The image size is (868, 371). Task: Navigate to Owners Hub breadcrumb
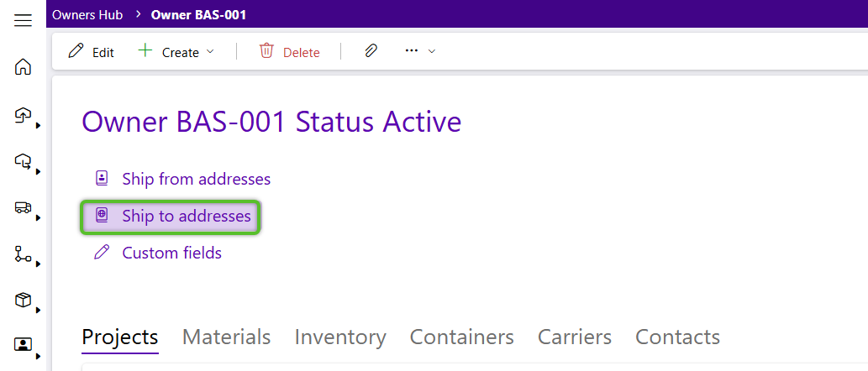pyautogui.click(x=87, y=15)
